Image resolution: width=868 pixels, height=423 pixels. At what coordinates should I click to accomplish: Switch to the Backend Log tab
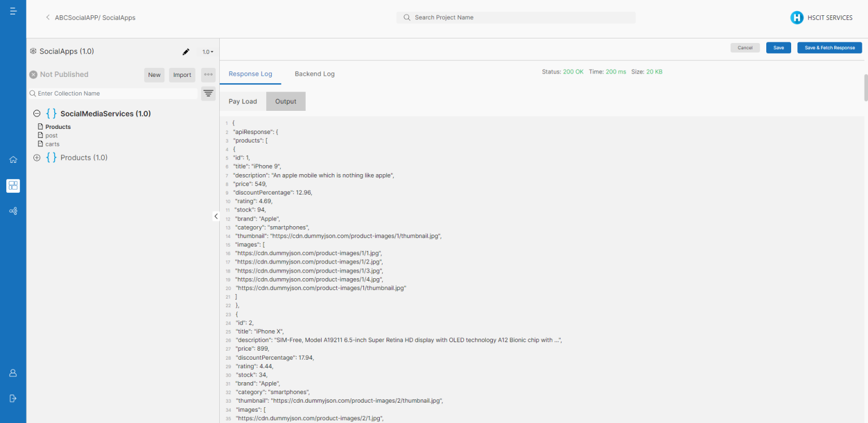pos(314,74)
